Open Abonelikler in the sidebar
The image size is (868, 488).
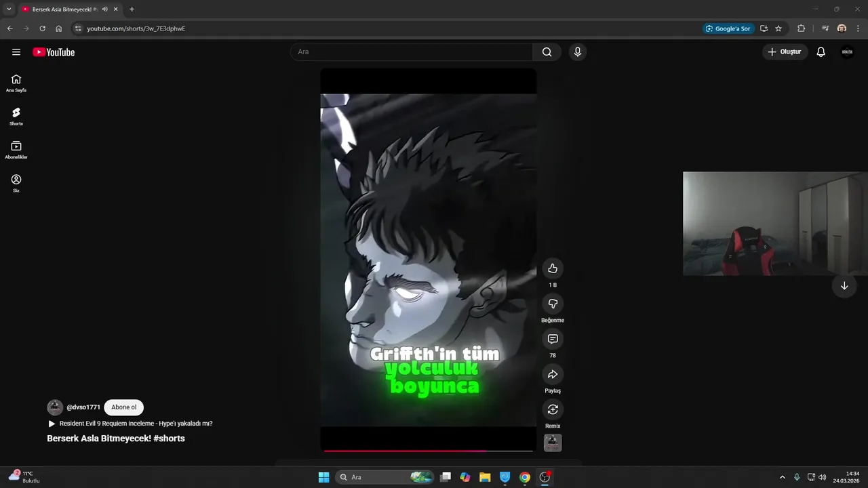pos(16,150)
